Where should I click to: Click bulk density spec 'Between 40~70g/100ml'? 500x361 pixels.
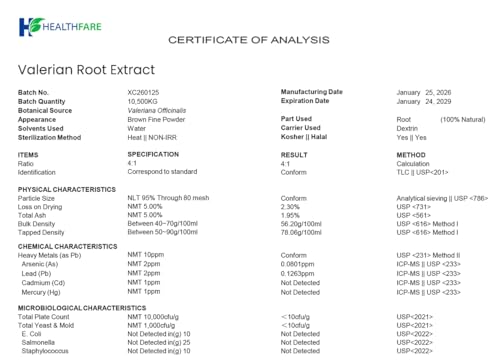coord(162,223)
